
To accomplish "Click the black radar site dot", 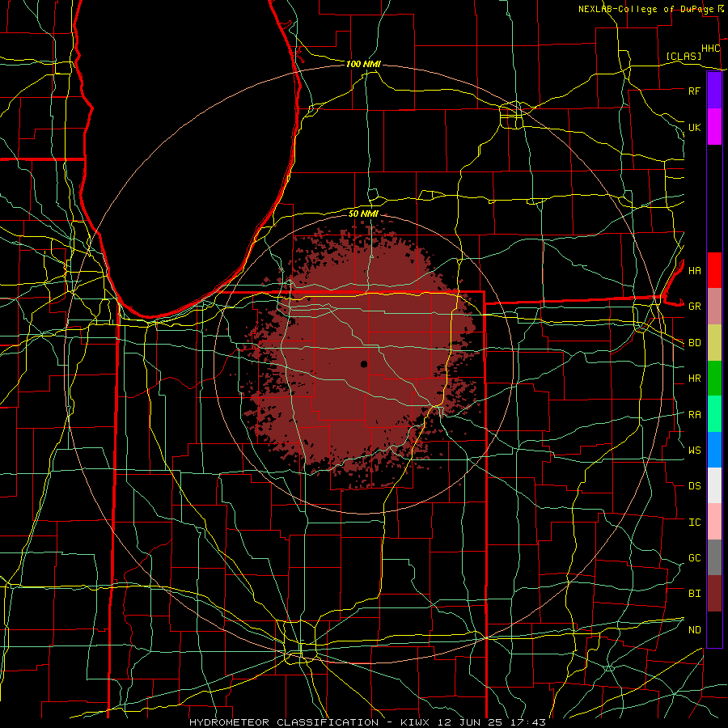I will 364,364.
